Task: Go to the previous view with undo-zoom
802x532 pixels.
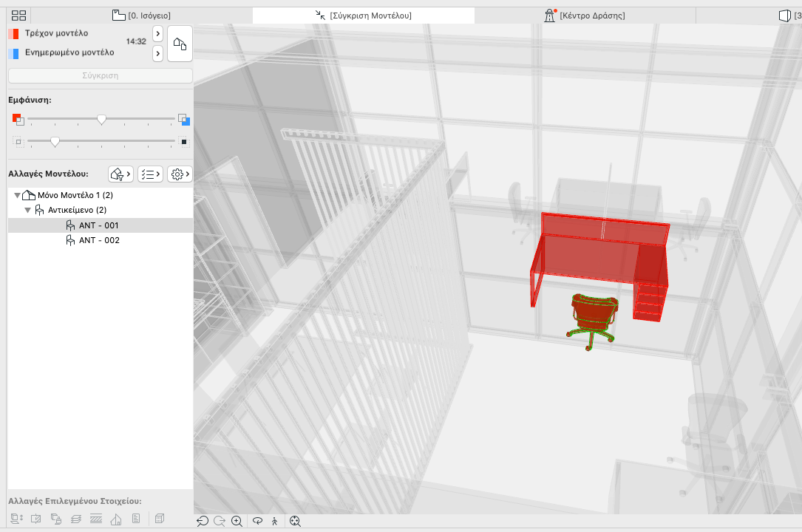Action: (203, 521)
